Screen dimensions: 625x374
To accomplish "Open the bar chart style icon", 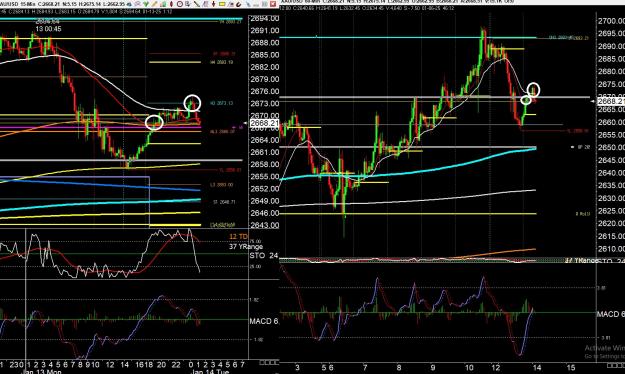I will [163, 4].
